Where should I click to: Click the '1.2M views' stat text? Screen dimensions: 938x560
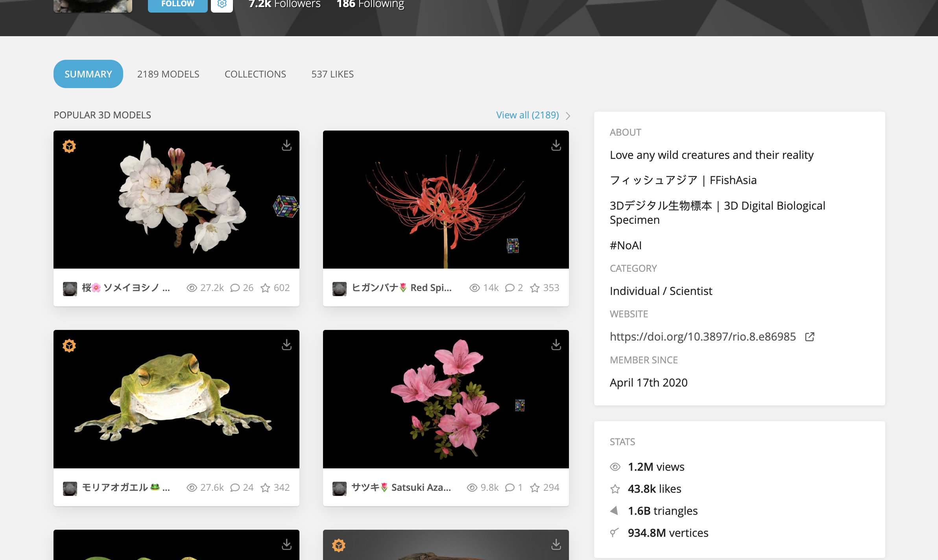click(656, 467)
